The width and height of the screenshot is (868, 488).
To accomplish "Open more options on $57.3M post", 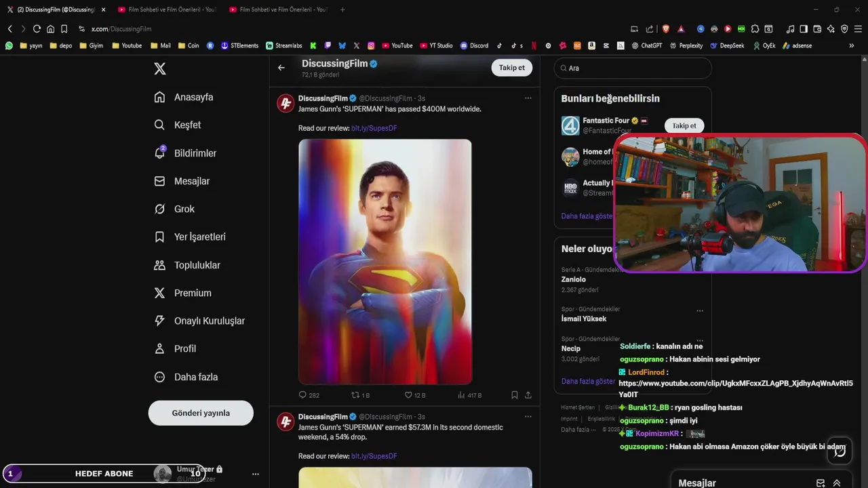I will click(528, 417).
